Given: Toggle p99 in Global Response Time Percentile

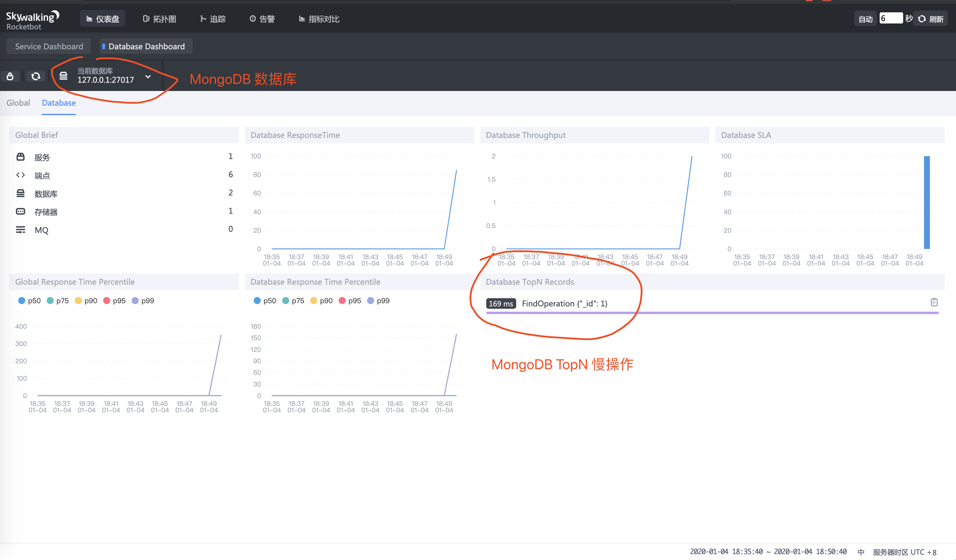Looking at the screenshot, I should click(x=143, y=301).
